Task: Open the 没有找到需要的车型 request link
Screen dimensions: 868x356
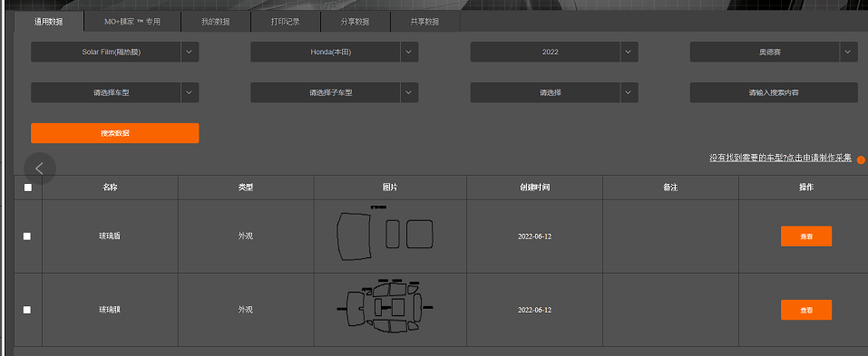Action: point(781,159)
